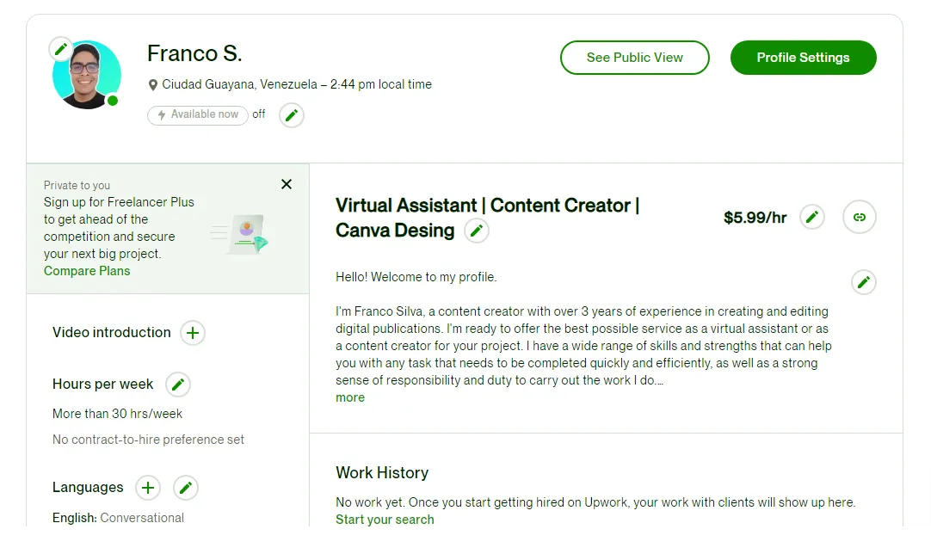Edit the Languages list

(186, 488)
